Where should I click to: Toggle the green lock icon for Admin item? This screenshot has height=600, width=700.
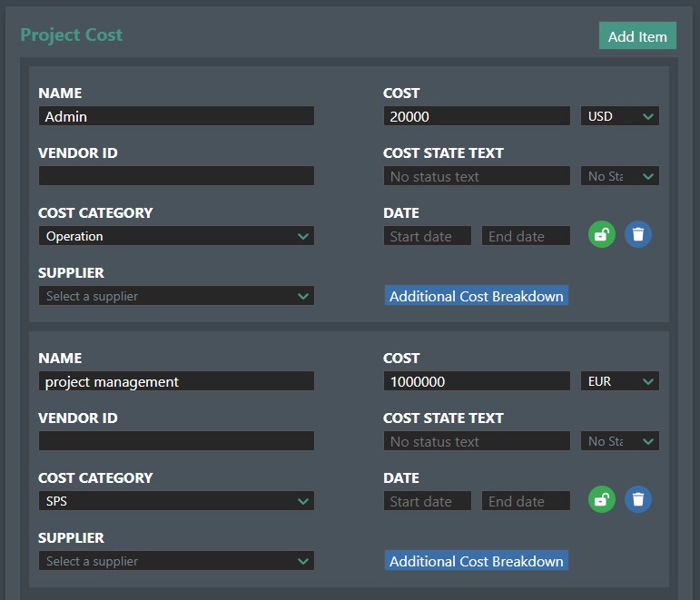[601, 234]
